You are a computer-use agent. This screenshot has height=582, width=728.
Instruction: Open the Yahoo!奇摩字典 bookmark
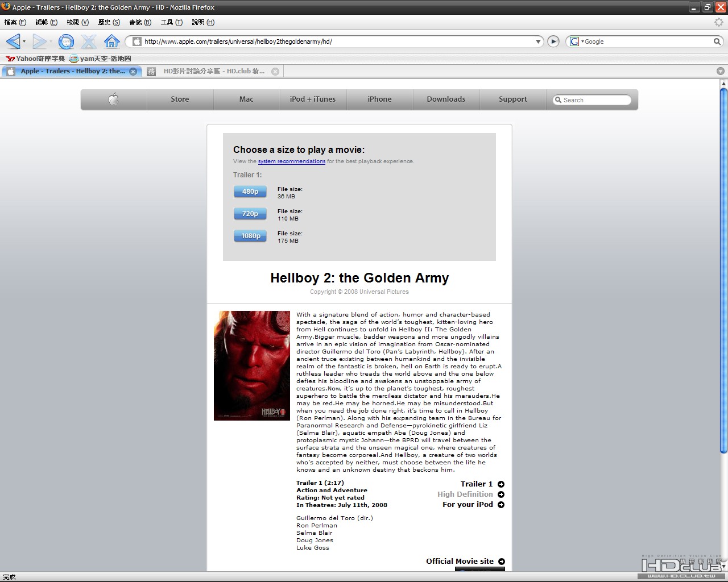35,59
